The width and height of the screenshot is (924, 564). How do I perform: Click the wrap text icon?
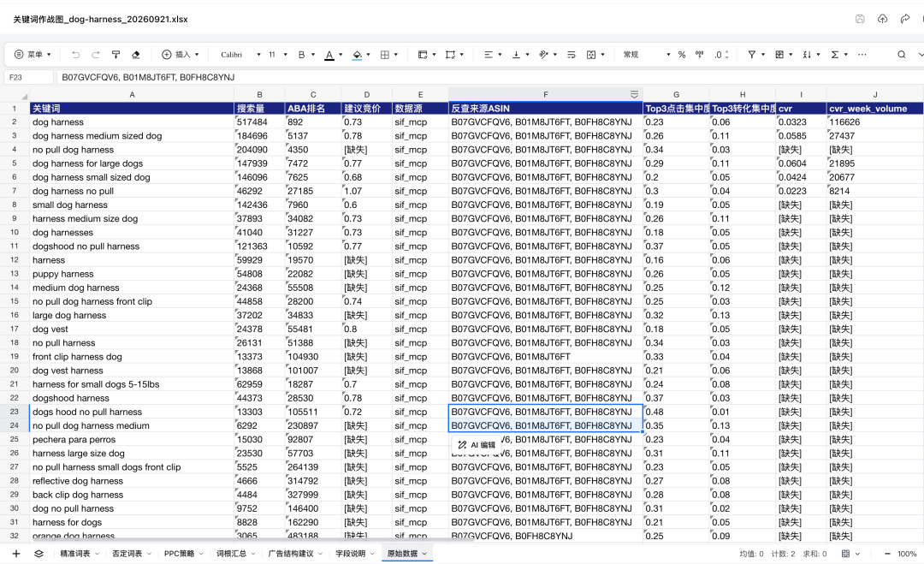[571, 55]
